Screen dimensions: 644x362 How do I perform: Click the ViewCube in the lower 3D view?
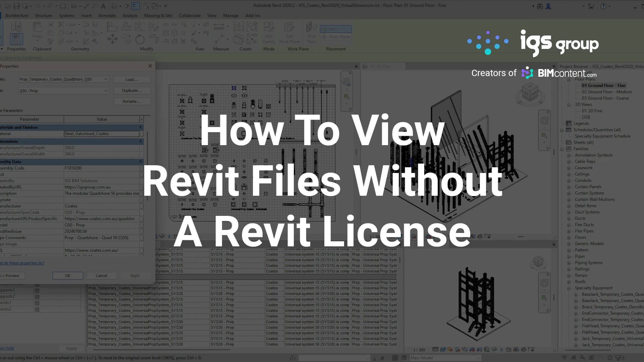point(538,262)
